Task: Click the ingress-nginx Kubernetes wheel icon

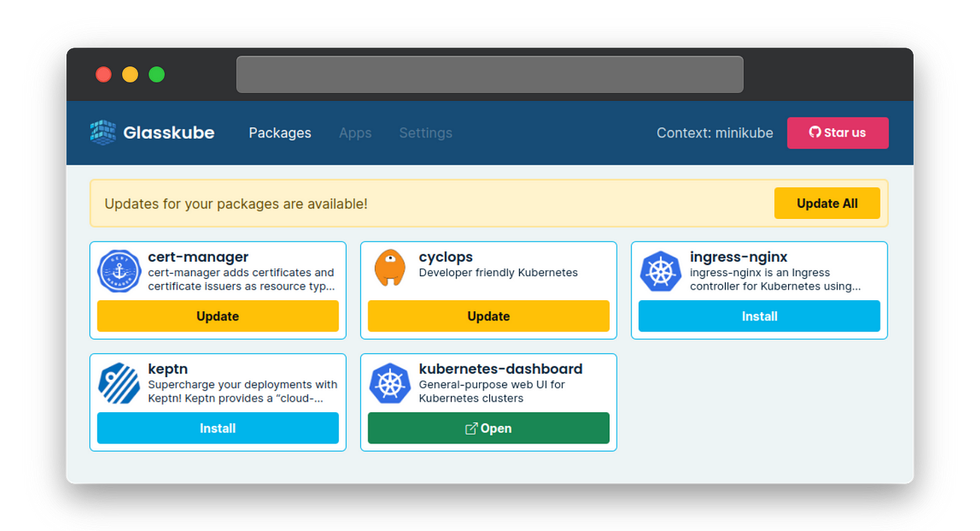Action: (661, 271)
